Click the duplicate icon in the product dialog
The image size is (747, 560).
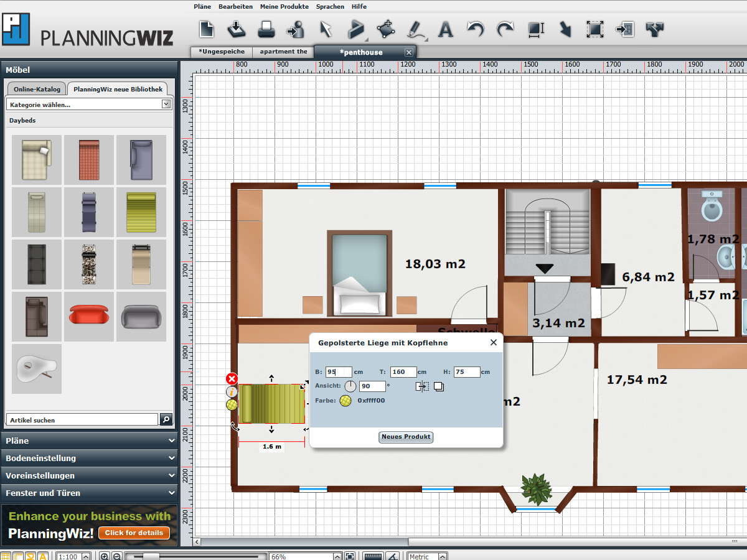[x=439, y=386]
